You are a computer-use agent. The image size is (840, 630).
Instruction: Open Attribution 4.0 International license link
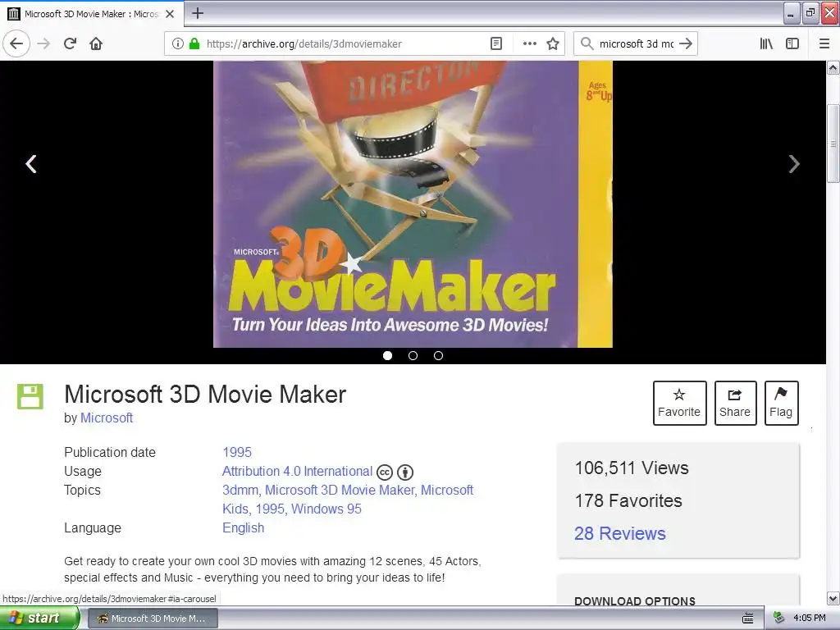pyautogui.click(x=297, y=472)
